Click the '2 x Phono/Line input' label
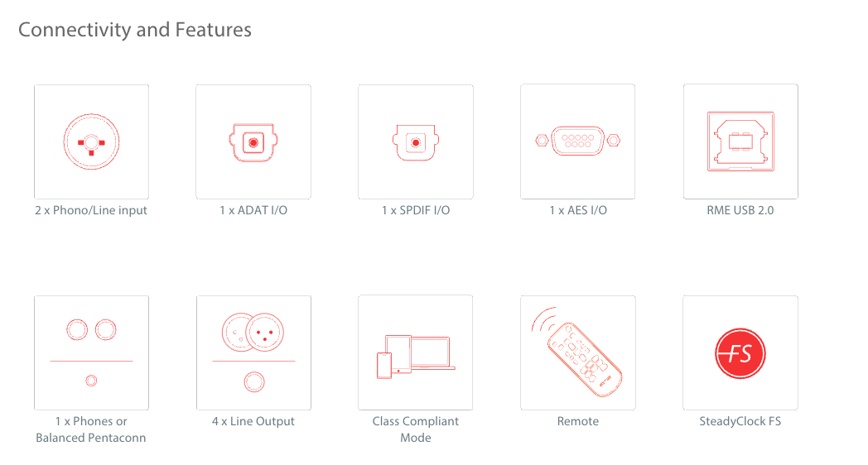This screenshot has height=465, width=868. tap(91, 210)
